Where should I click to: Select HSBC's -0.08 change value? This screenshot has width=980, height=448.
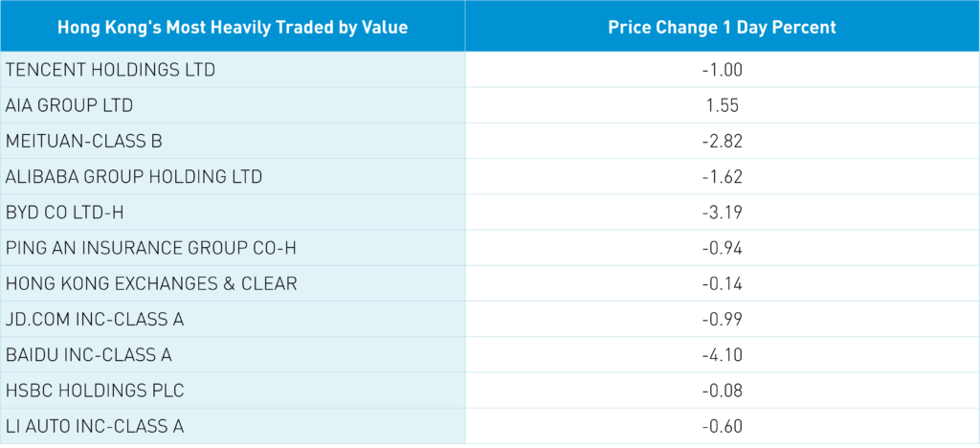pos(722,391)
